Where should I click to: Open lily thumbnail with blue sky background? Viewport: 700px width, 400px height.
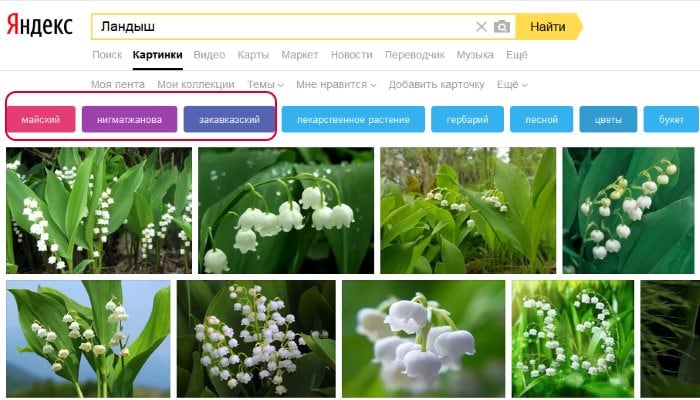(x=88, y=339)
